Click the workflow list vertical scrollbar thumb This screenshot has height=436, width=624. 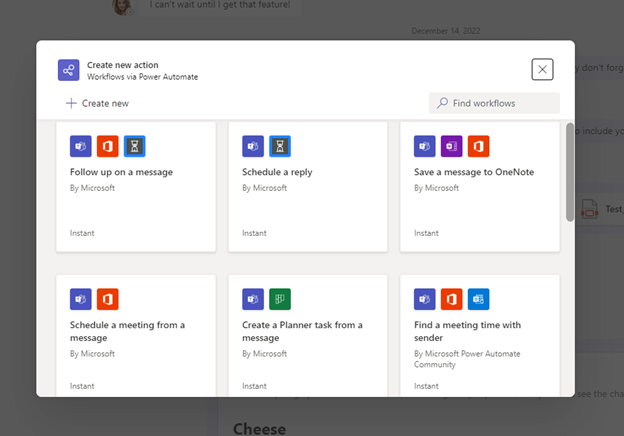(x=570, y=172)
